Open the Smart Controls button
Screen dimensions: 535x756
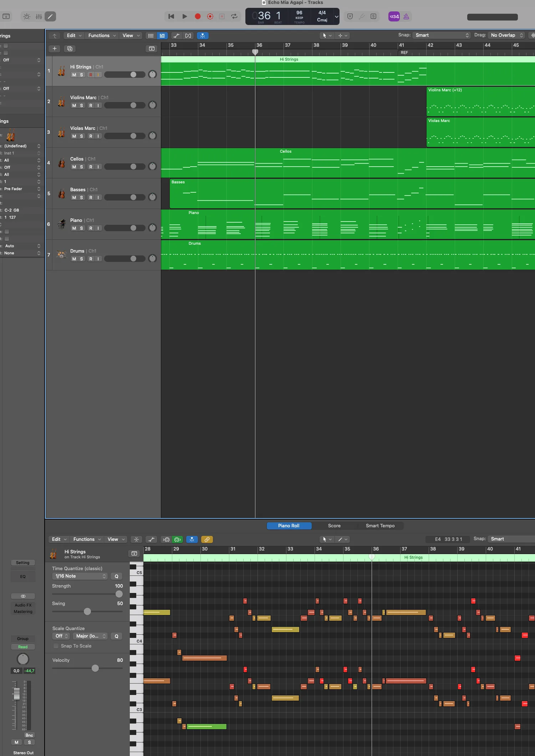(x=27, y=16)
